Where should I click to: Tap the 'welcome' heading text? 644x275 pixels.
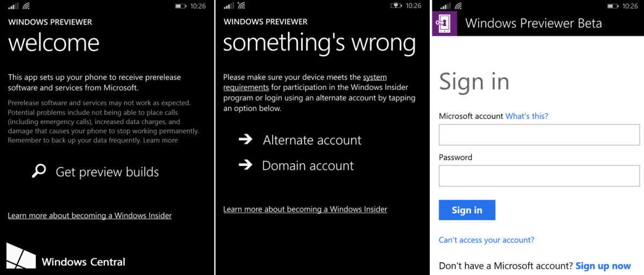pos(54,42)
